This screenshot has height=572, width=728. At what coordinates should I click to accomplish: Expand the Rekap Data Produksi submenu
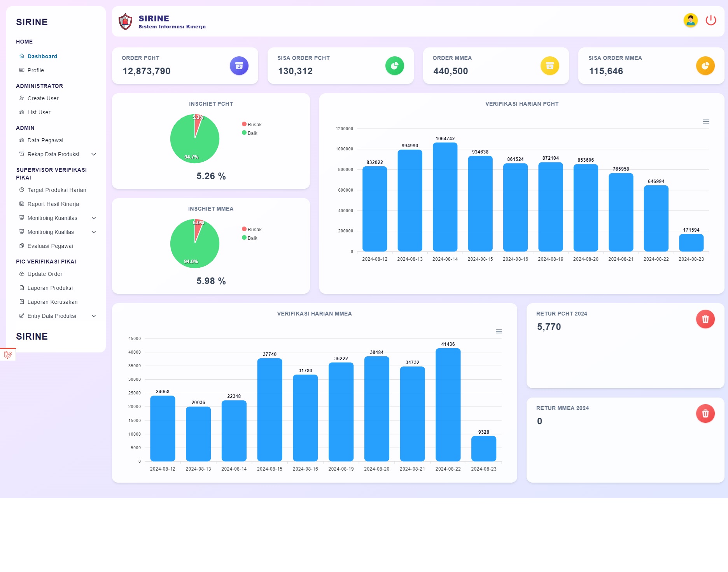coord(93,154)
